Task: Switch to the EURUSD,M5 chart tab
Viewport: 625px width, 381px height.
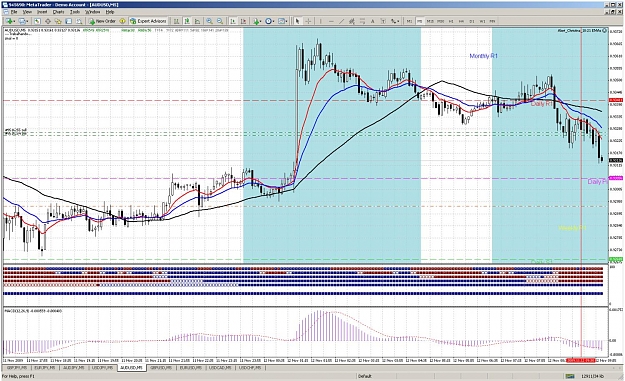Action: pos(191,368)
